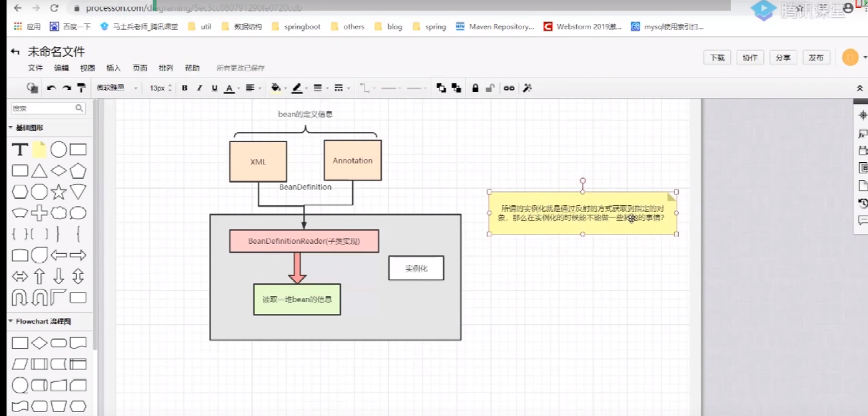Open the 插入 menu

point(114,68)
